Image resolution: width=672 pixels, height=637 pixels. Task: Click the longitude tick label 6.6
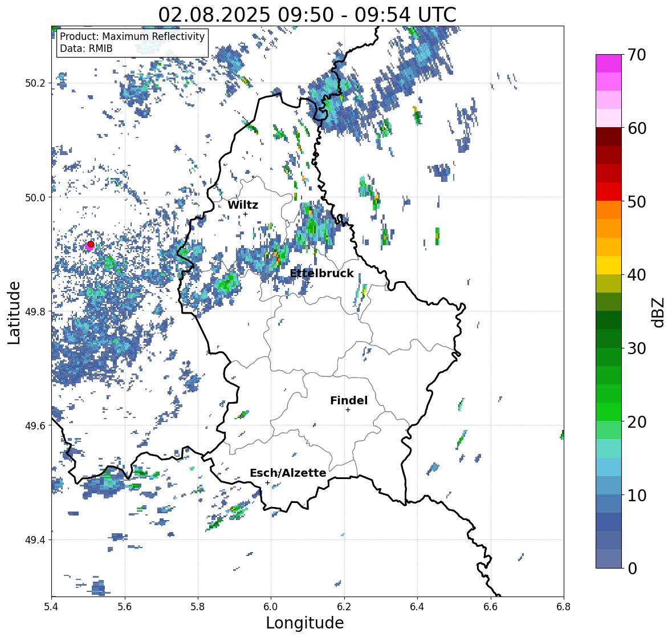tap(491, 607)
